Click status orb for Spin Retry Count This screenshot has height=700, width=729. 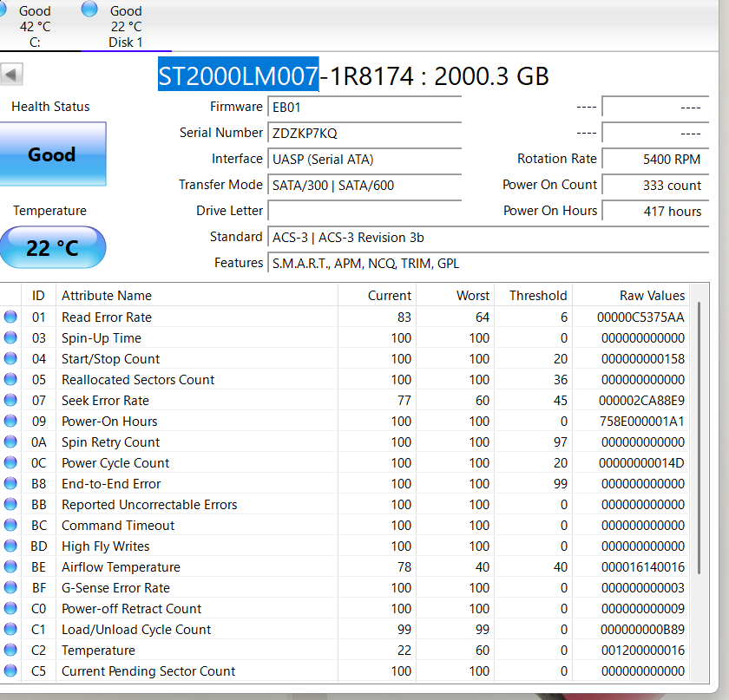(10, 442)
